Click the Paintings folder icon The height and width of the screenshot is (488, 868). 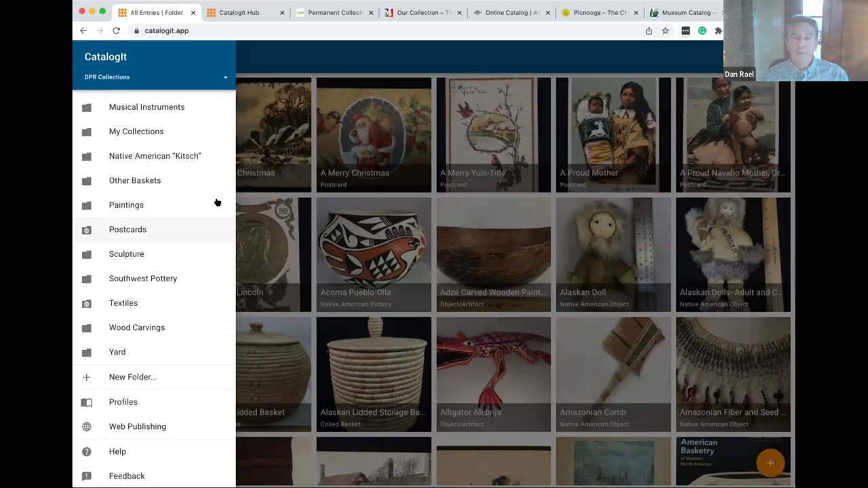(87, 205)
